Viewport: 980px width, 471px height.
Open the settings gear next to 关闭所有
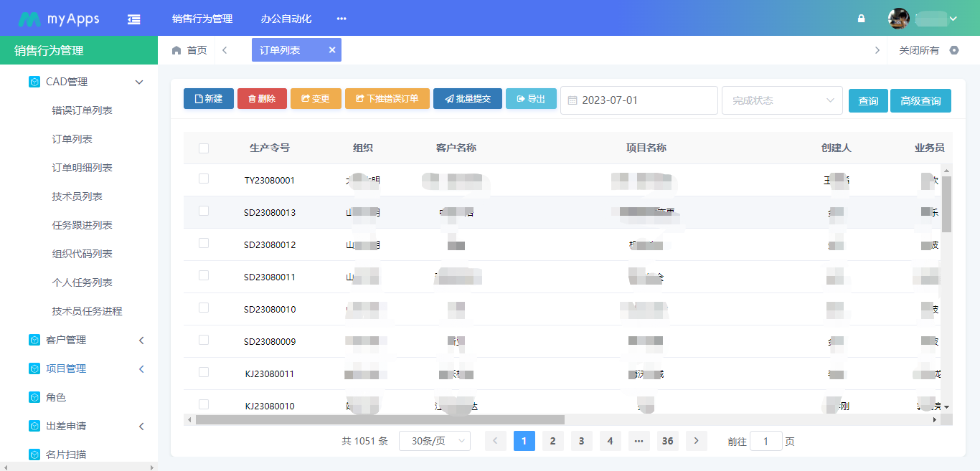click(954, 49)
